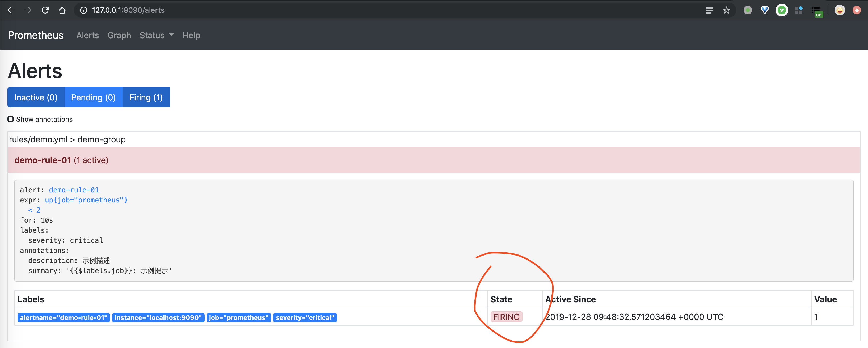Click the description annotation line
The image size is (868, 348).
69,260
